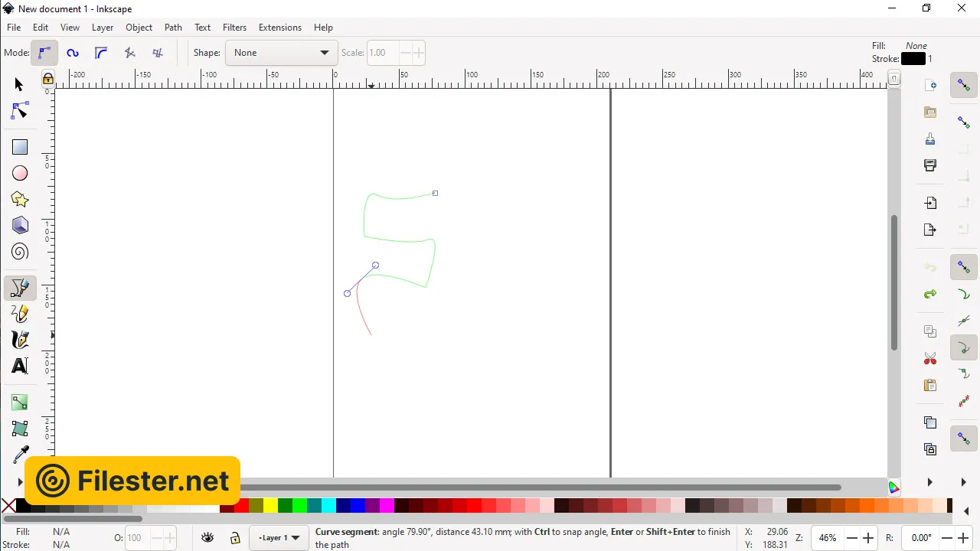Image resolution: width=980 pixels, height=551 pixels.
Task: Open the Filters menu
Action: coord(234,28)
